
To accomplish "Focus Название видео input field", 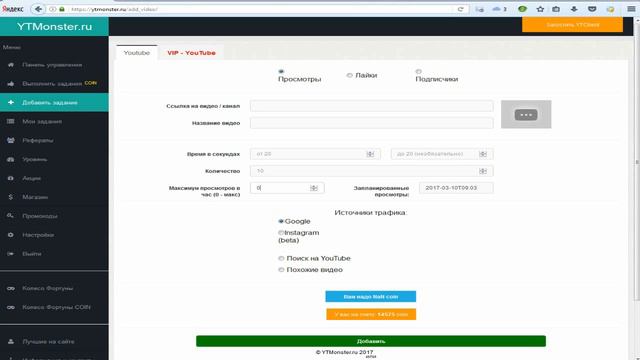I will pyautogui.click(x=371, y=123).
